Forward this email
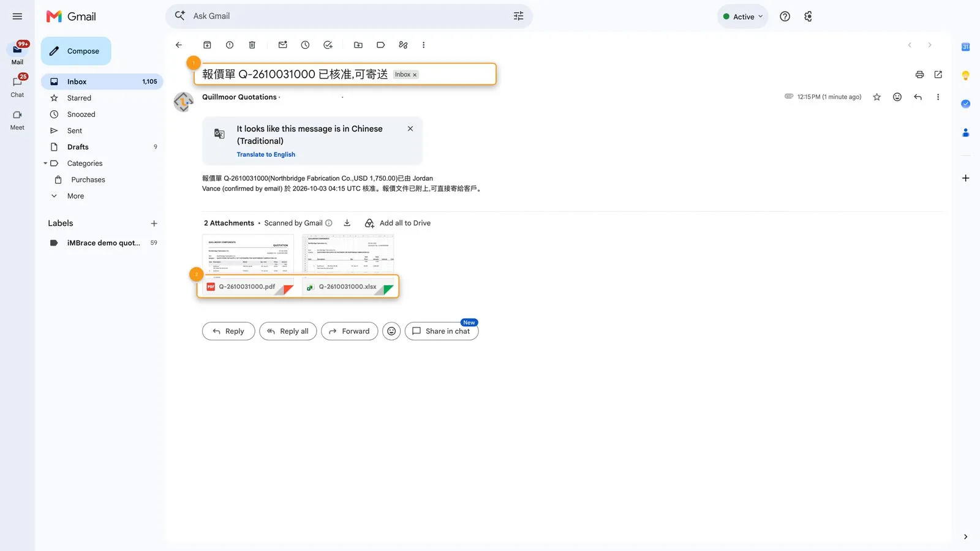980x551 pixels. pos(349,331)
